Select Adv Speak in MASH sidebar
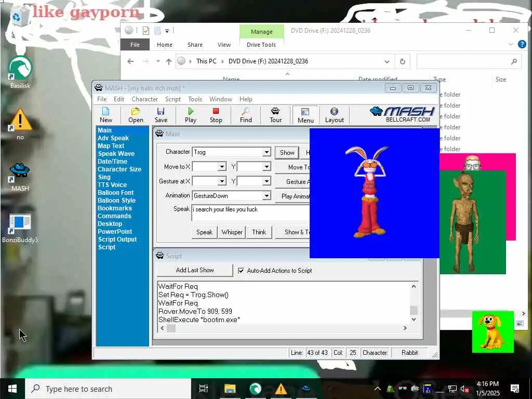The height and width of the screenshot is (399, 532). point(113,138)
